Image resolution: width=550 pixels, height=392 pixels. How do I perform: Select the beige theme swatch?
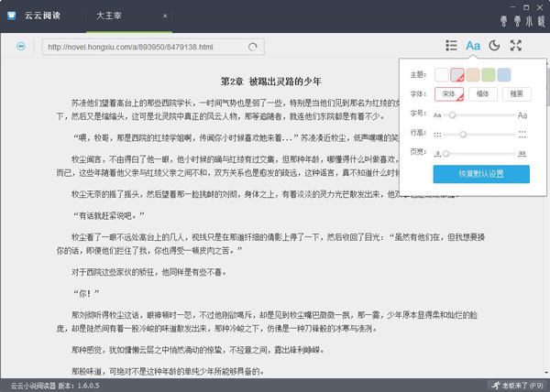coord(473,75)
